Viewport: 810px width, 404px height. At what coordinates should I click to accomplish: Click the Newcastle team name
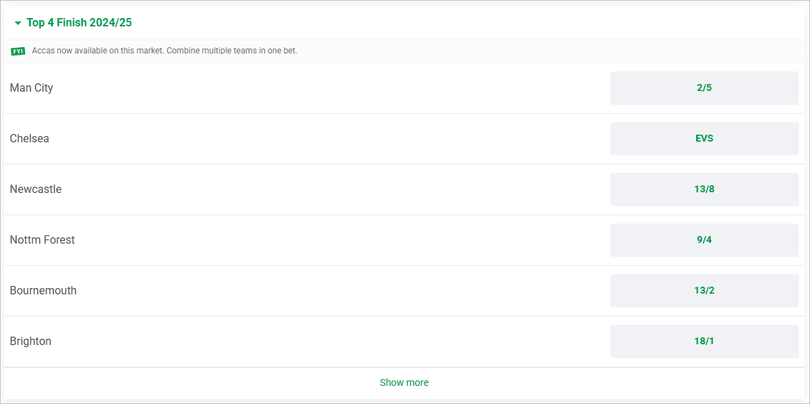pos(36,189)
